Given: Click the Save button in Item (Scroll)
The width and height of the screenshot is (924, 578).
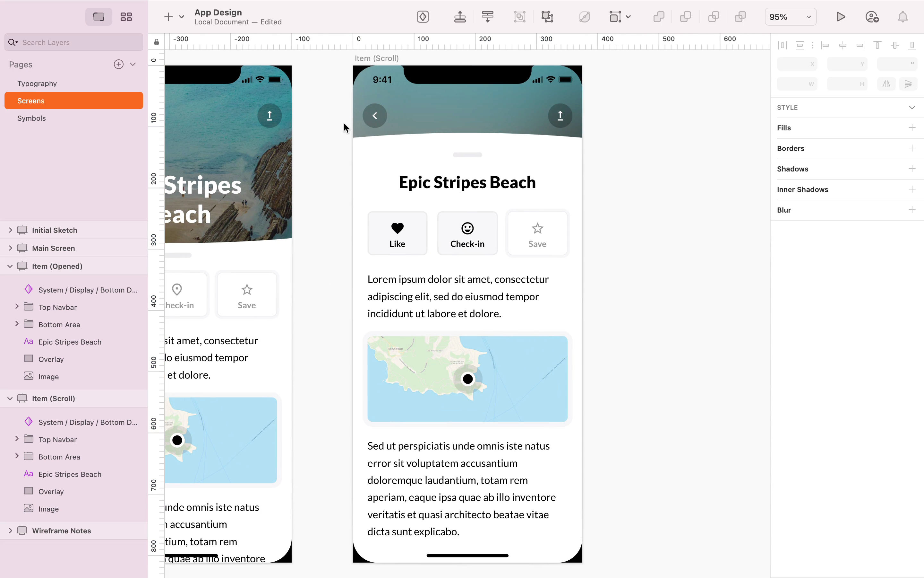Looking at the screenshot, I should click(x=537, y=233).
